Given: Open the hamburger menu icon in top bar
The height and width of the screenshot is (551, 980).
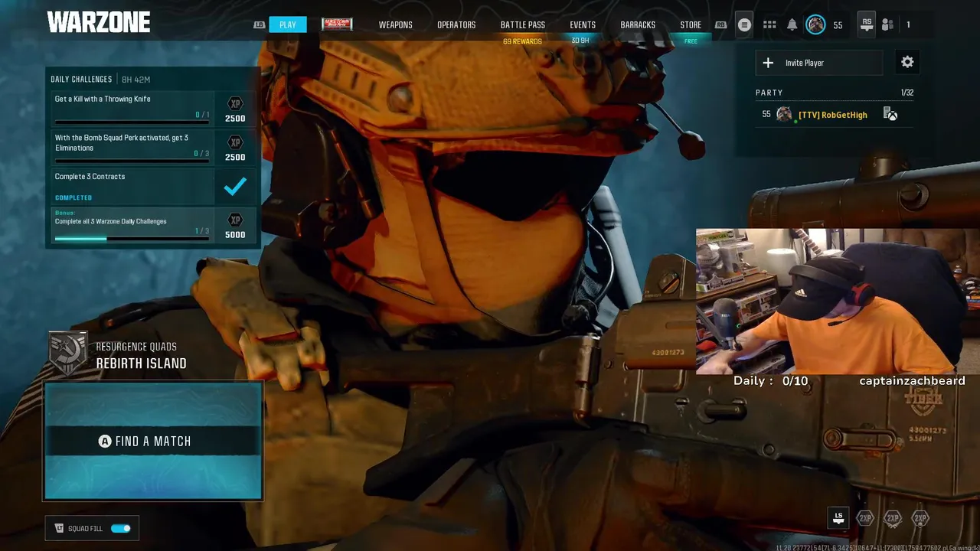Looking at the screenshot, I should (x=744, y=25).
